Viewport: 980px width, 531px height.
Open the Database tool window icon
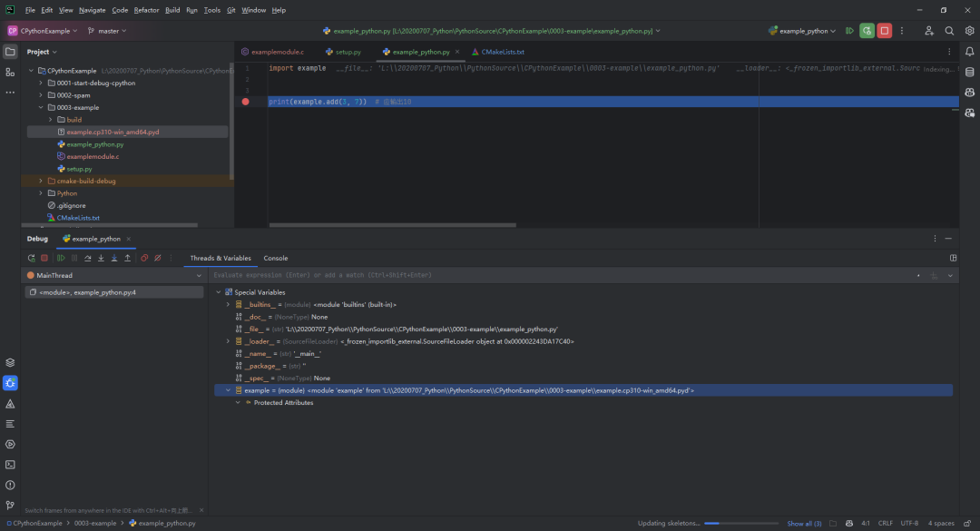(x=969, y=72)
